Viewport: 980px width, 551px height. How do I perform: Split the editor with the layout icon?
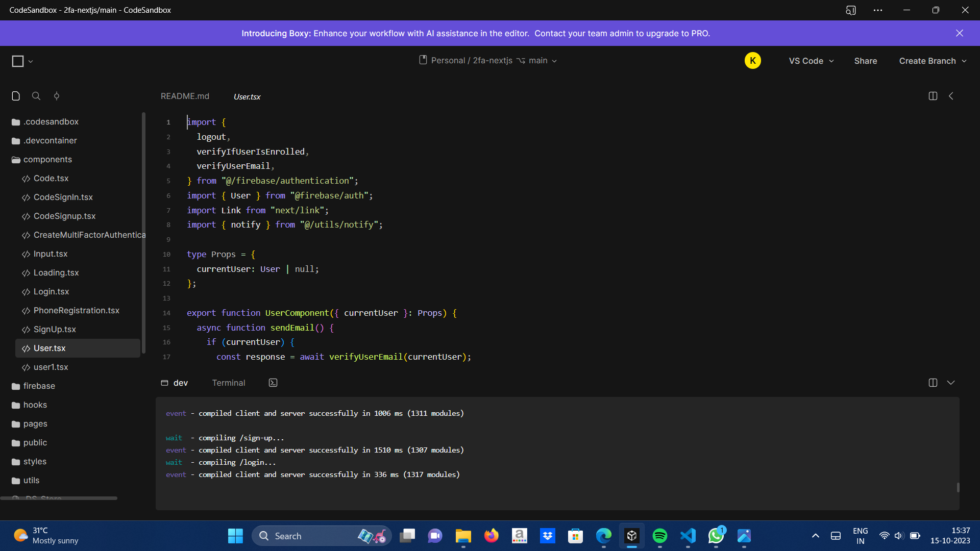click(933, 96)
